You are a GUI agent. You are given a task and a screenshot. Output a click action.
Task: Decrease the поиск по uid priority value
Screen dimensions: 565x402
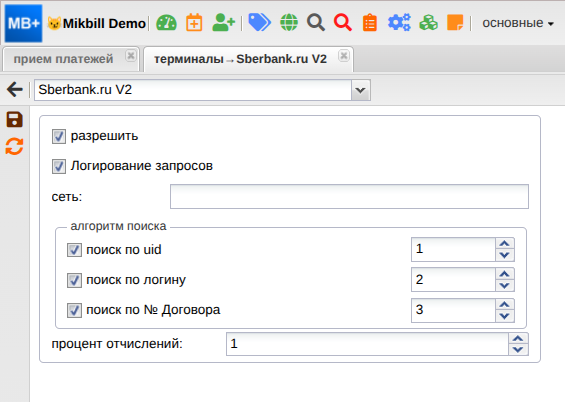[x=504, y=255]
